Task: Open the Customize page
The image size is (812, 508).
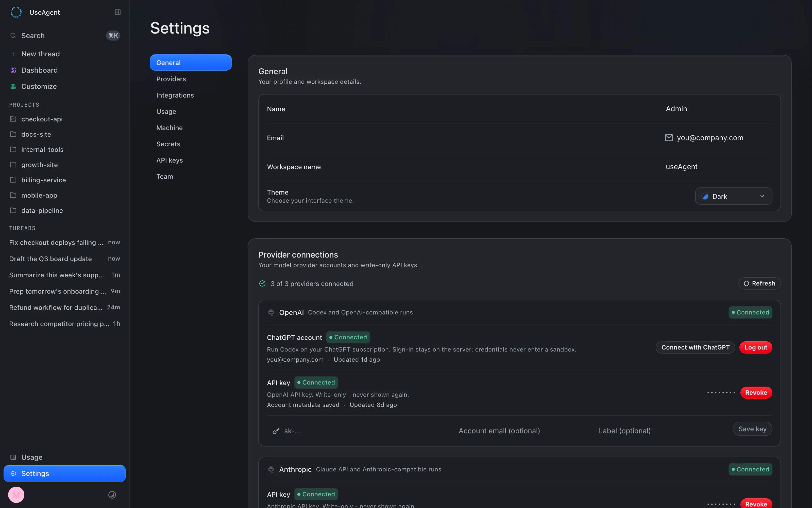Action: [x=64, y=86]
